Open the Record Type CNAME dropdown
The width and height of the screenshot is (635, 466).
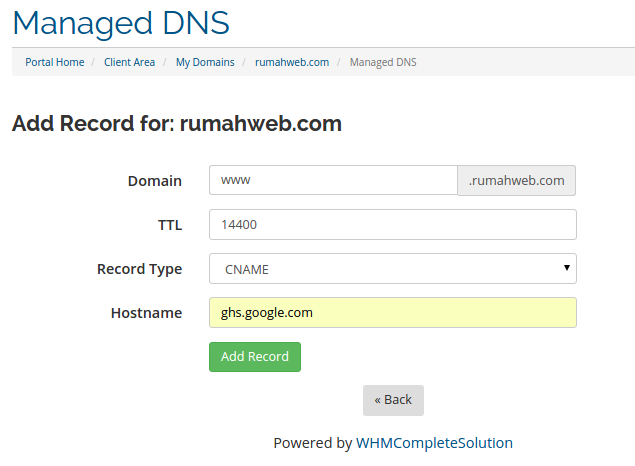(392, 269)
